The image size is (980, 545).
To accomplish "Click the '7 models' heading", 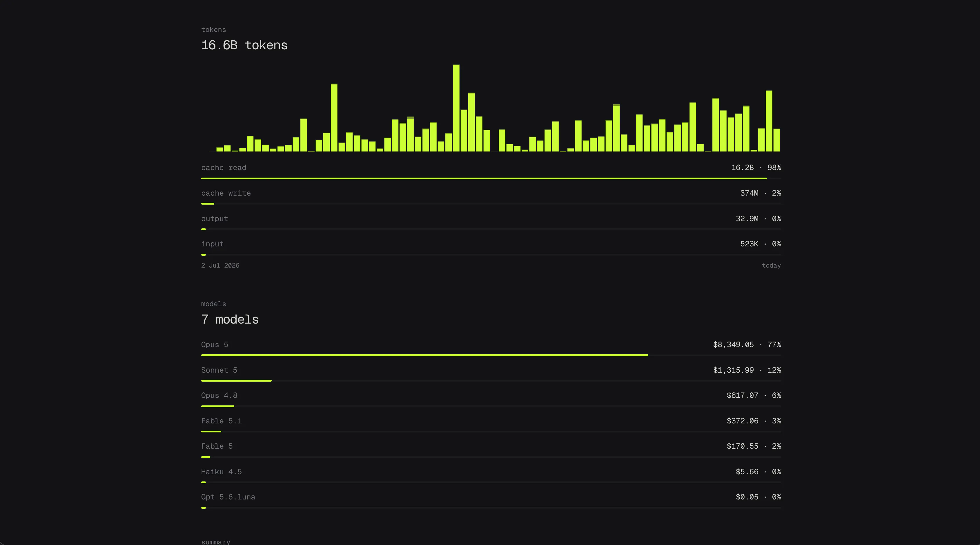I will coord(230,320).
